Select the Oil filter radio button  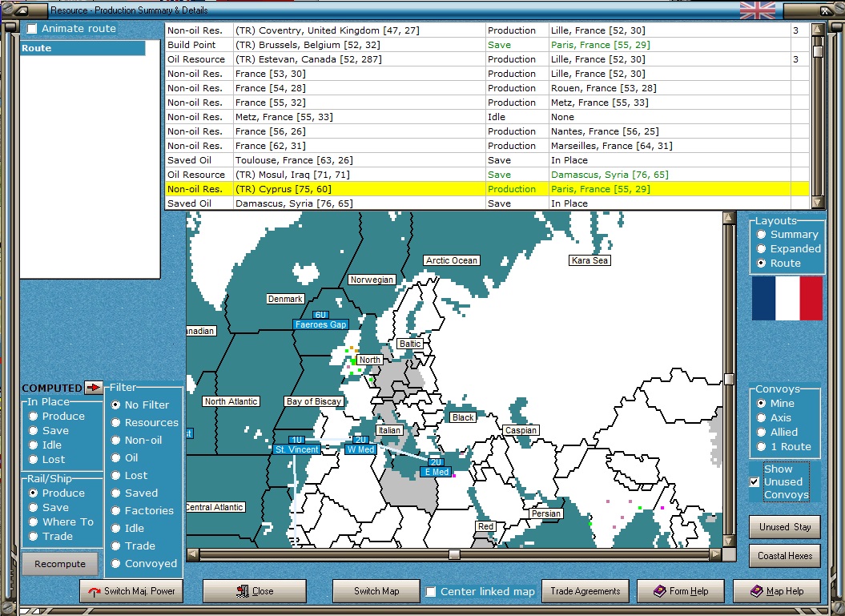tap(116, 458)
